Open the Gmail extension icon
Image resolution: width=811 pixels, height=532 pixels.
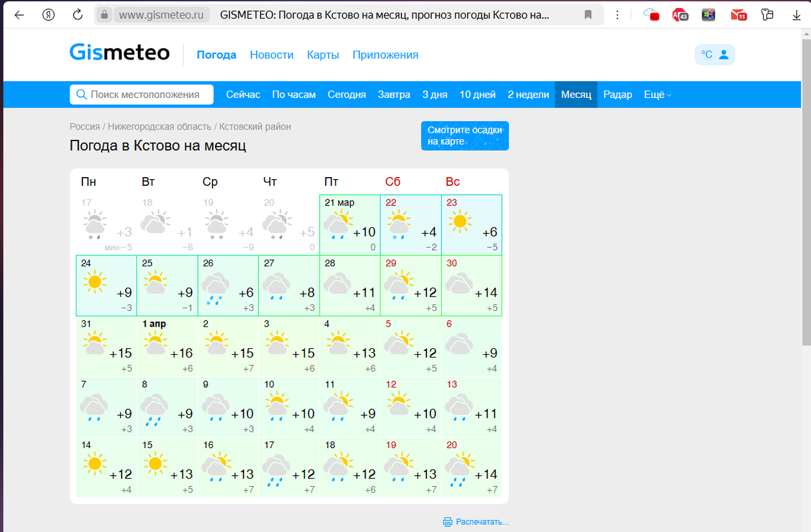(738, 14)
